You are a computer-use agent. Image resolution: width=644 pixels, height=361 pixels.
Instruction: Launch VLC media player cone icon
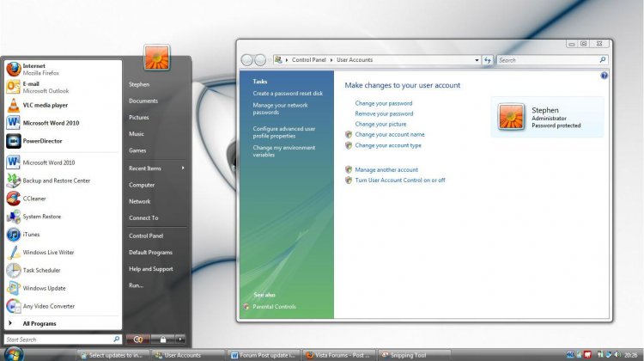pos(14,105)
